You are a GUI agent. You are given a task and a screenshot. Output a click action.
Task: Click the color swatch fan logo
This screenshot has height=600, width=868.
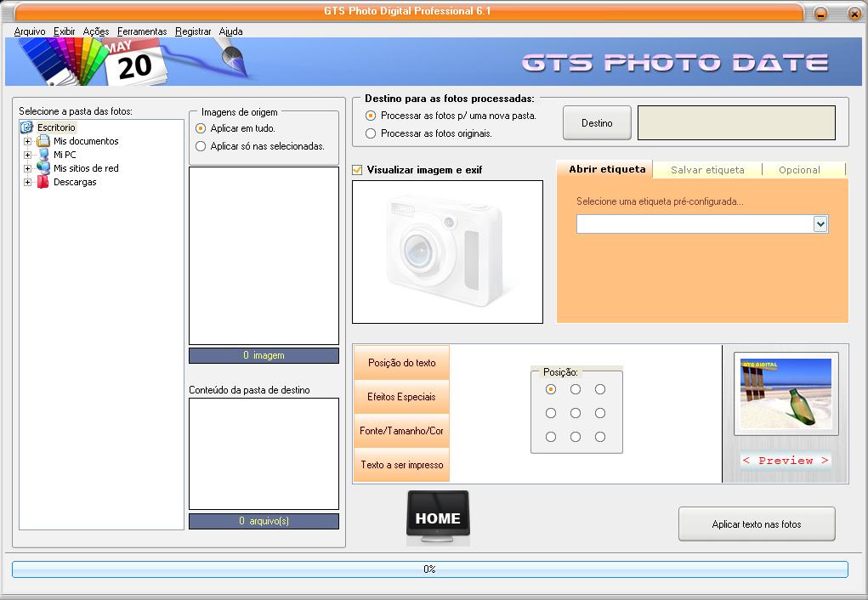62,62
